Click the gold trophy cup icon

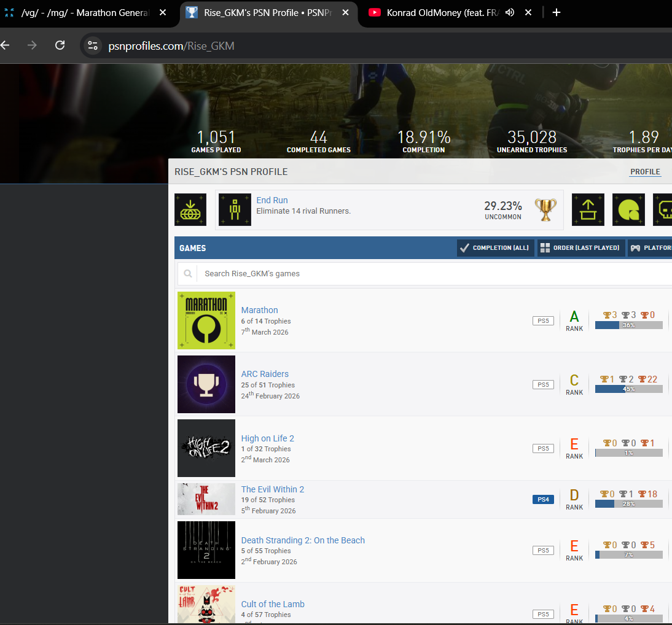pos(545,209)
